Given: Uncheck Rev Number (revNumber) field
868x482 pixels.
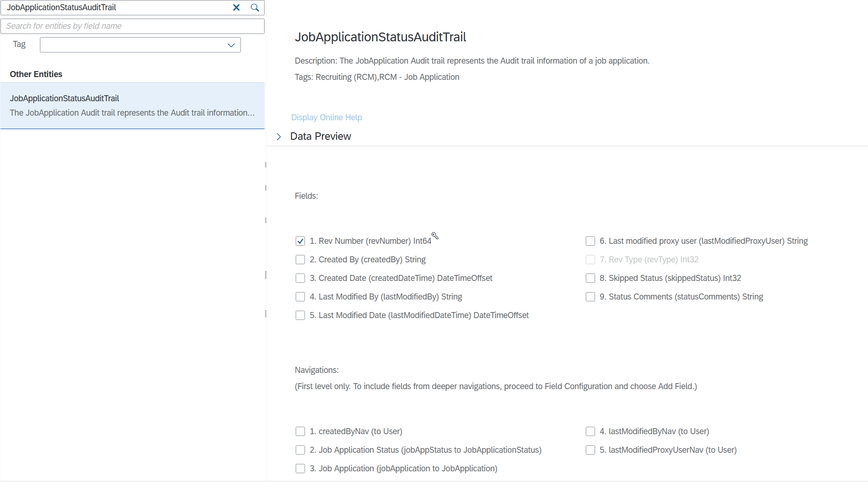Looking at the screenshot, I should [x=300, y=241].
